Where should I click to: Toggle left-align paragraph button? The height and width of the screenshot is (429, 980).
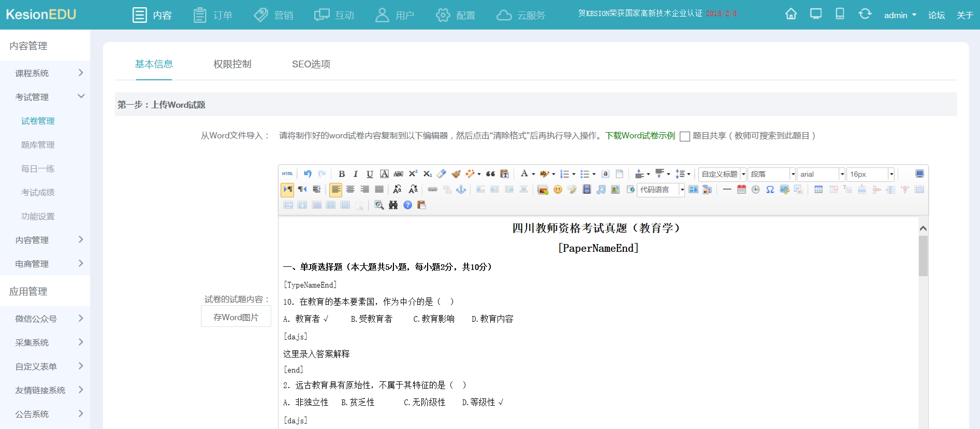click(x=336, y=190)
